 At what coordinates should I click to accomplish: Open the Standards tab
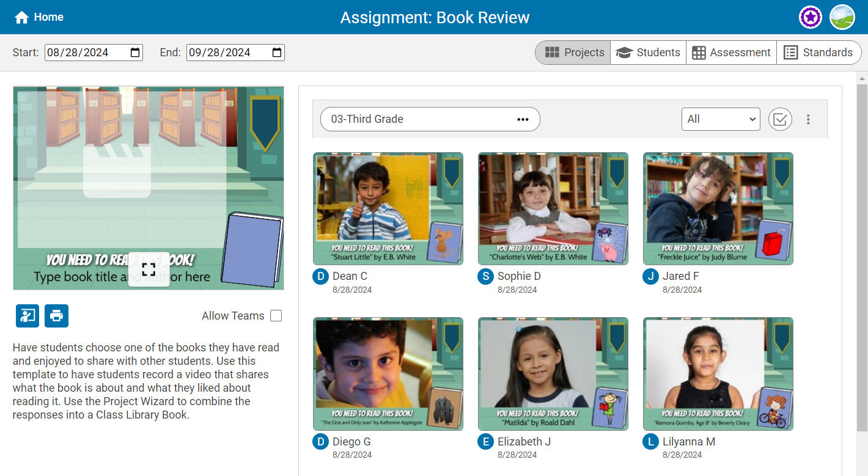click(x=818, y=53)
